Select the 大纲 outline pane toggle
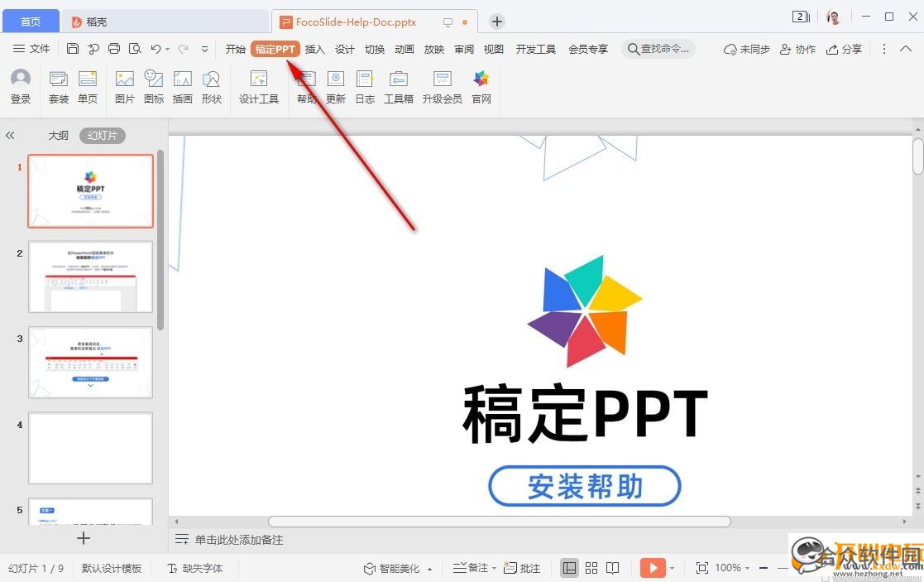 click(x=59, y=136)
